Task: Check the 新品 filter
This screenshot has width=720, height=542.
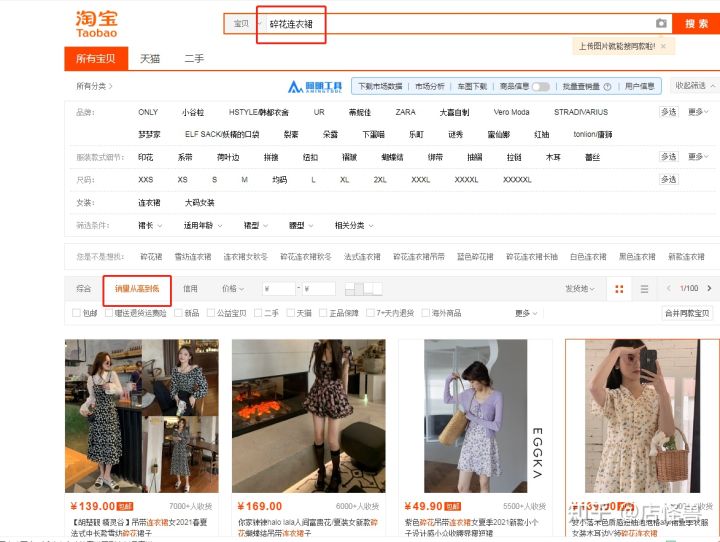Action: [179, 313]
